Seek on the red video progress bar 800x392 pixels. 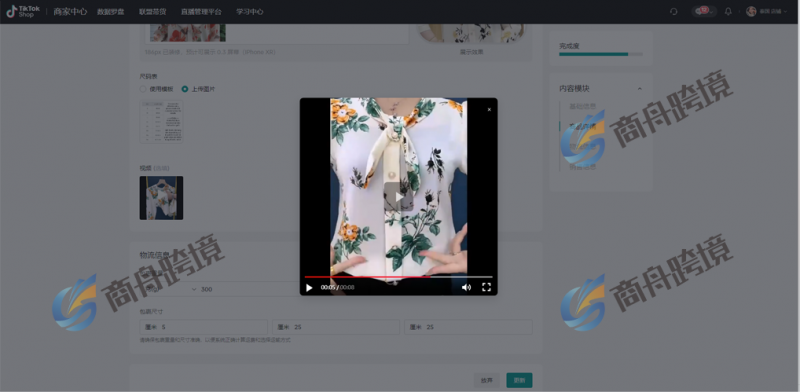click(398, 277)
